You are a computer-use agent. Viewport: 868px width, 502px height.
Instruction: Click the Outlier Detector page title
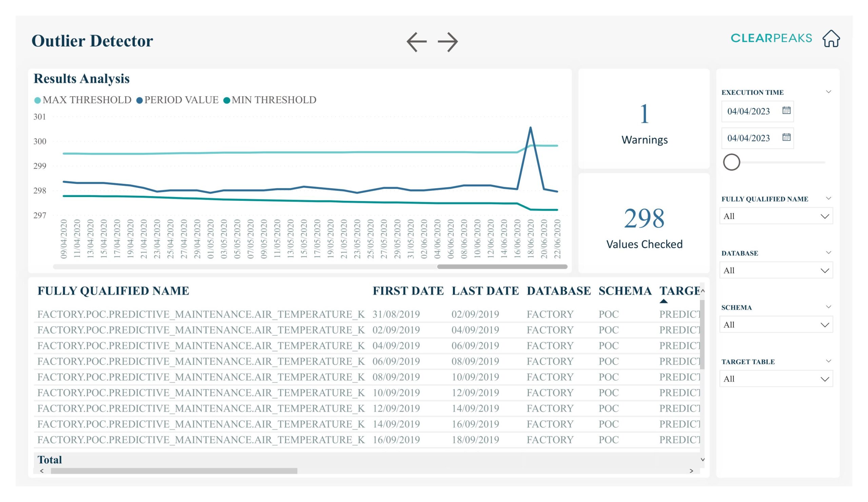[x=92, y=41]
